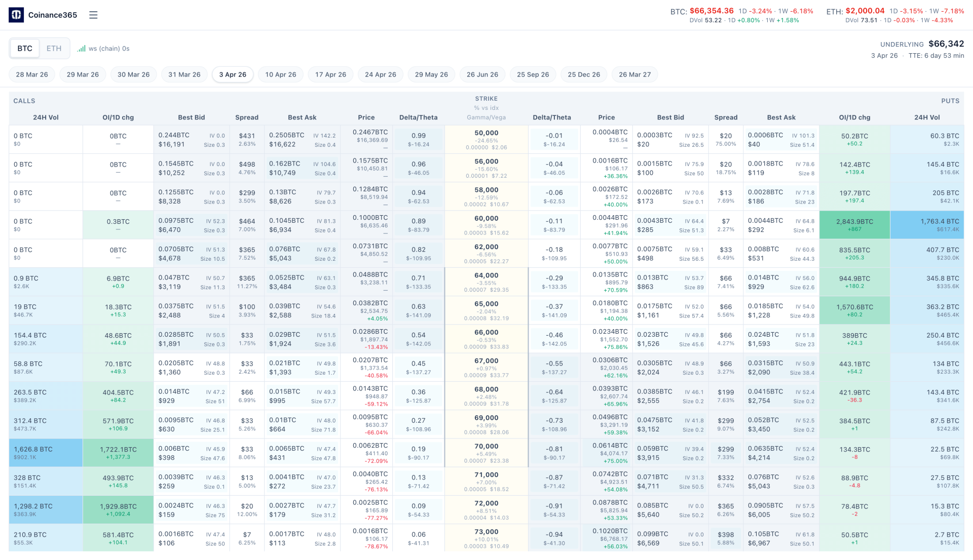Click the Coinance365 logo icon
The width and height of the screenshot is (973, 560).
point(16,15)
